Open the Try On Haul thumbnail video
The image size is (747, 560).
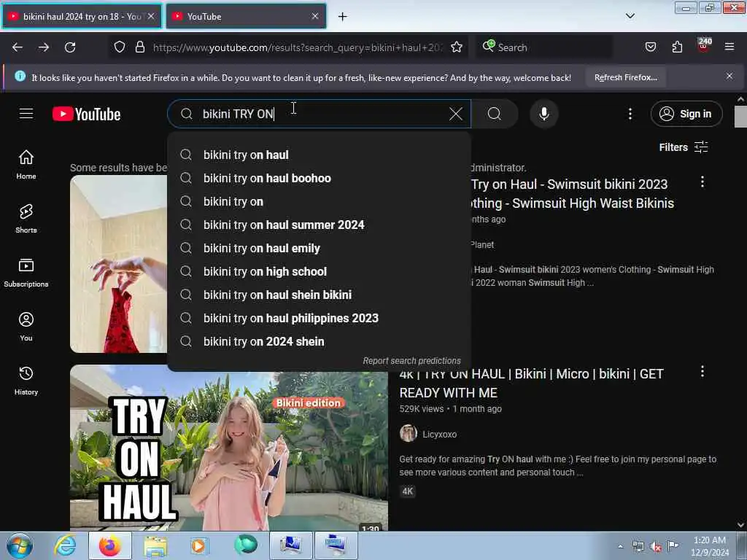(228, 451)
